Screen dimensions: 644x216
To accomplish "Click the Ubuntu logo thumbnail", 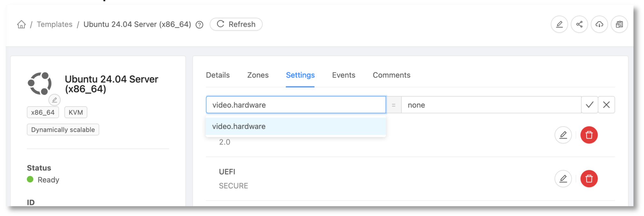I will pyautogui.click(x=40, y=83).
